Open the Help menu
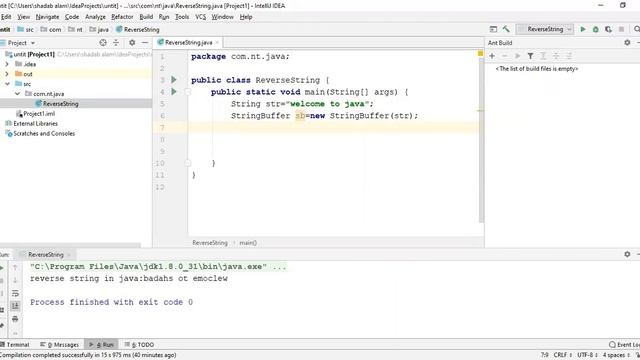Screen dimensions: 640x360 [x=246, y=17]
